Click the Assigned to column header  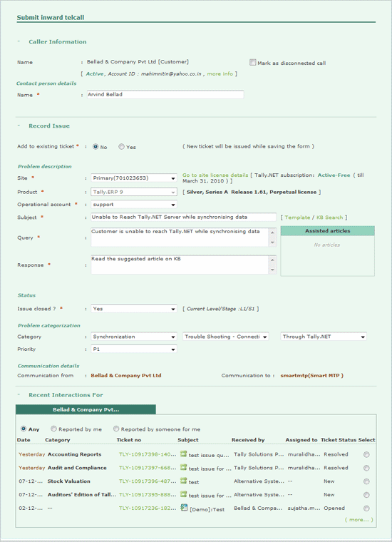(x=301, y=440)
